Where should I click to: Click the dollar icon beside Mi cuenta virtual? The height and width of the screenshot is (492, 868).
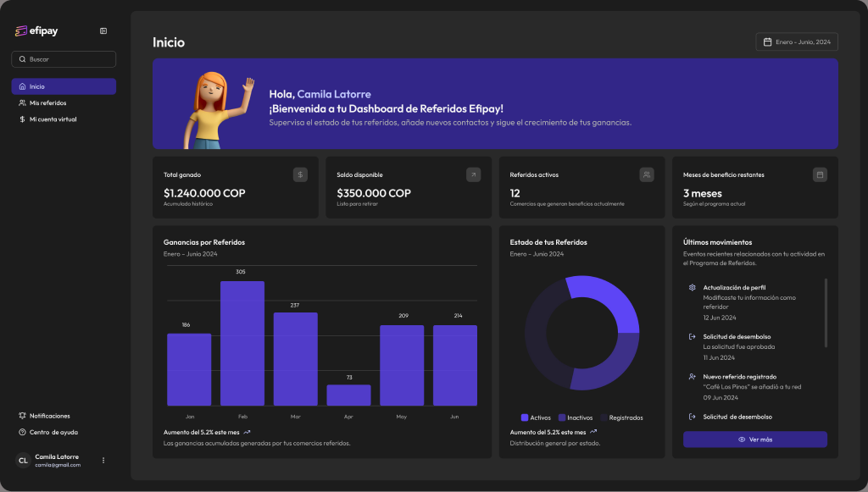tap(23, 119)
